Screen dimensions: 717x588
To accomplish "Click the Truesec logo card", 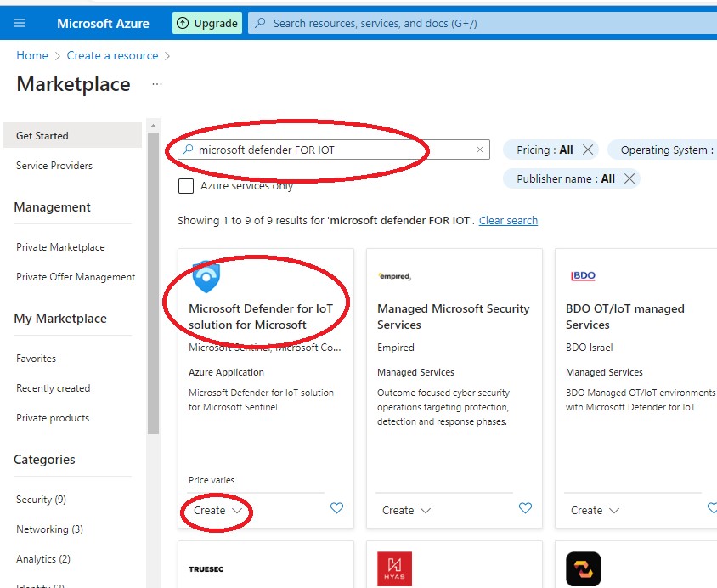I will [x=206, y=568].
